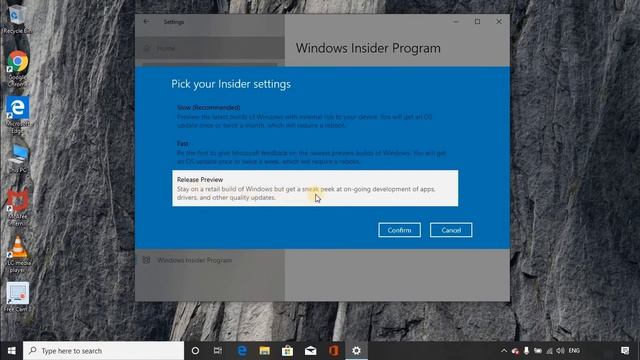Open Microsoft Store from taskbar
The height and width of the screenshot is (360, 640).
tap(287, 351)
